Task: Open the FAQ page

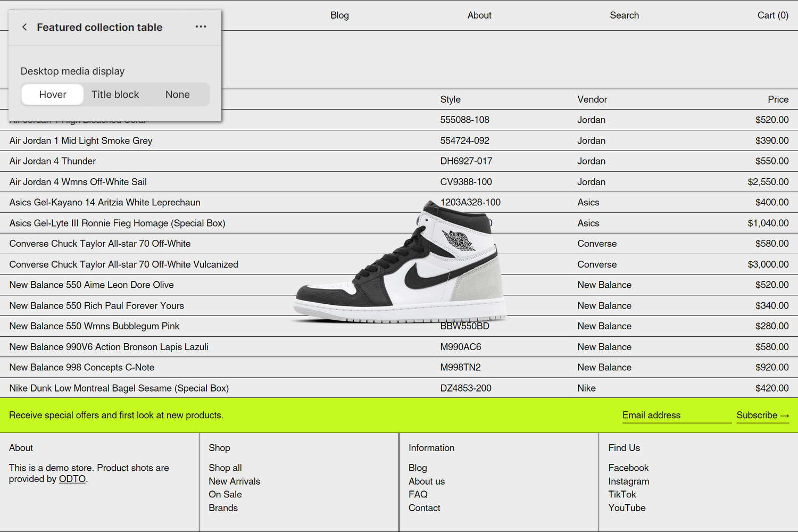Action: [418, 494]
